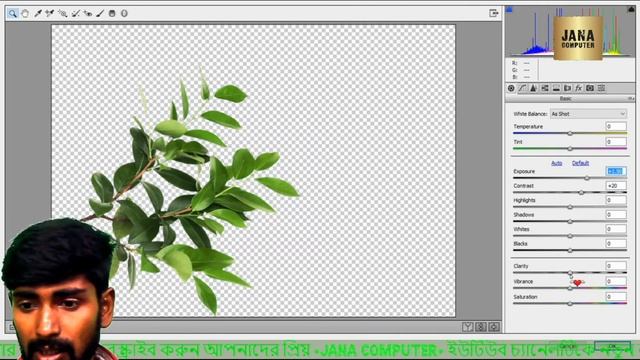
Task: Select the White Balance eyedropper tool
Action: click(38, 13)
